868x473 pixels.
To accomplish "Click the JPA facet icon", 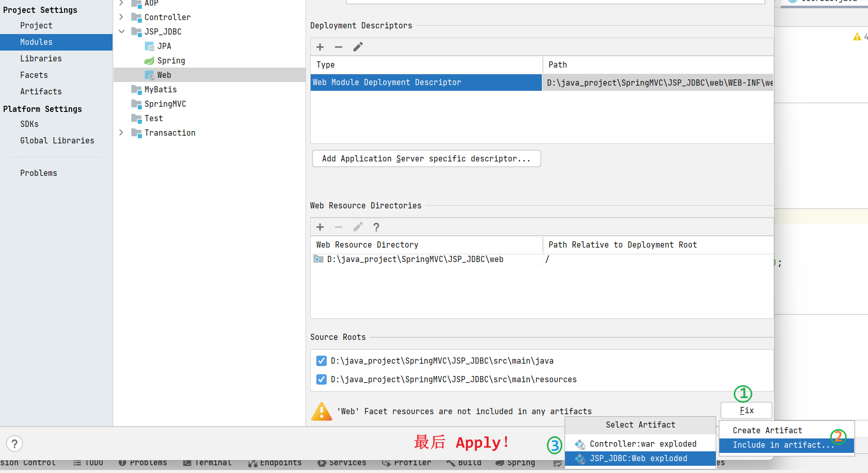I will (150, 46).
